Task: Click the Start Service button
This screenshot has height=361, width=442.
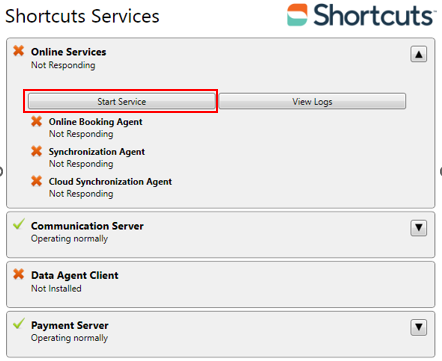Action: [x=122, y=101]
